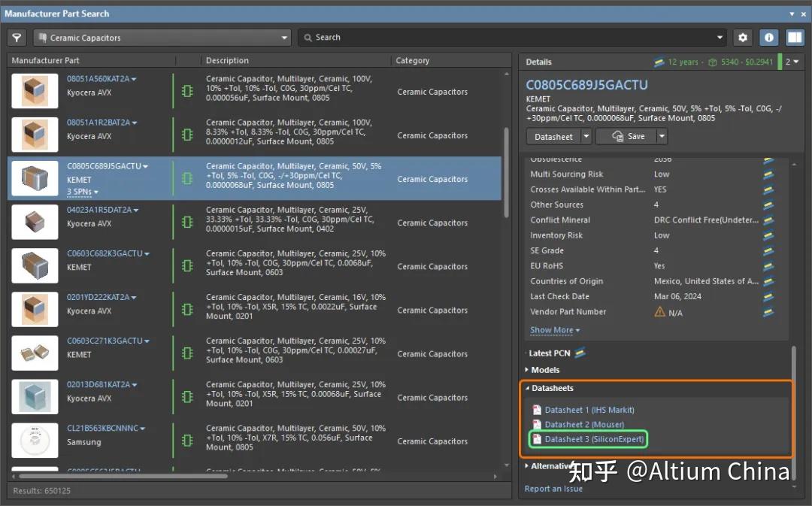812x506 pixels.
Task: Open the Ceramic Capacitors category dropdown
Action: pyautogui.click(x=284, y=37)
